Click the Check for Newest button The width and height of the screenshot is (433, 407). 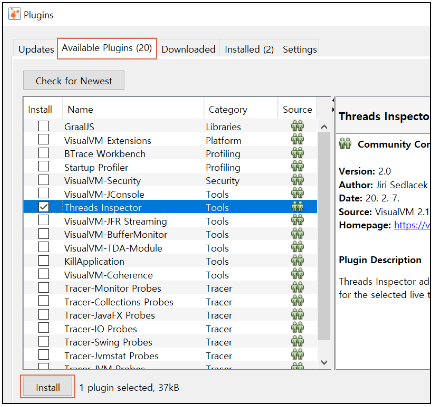(74, 80)
